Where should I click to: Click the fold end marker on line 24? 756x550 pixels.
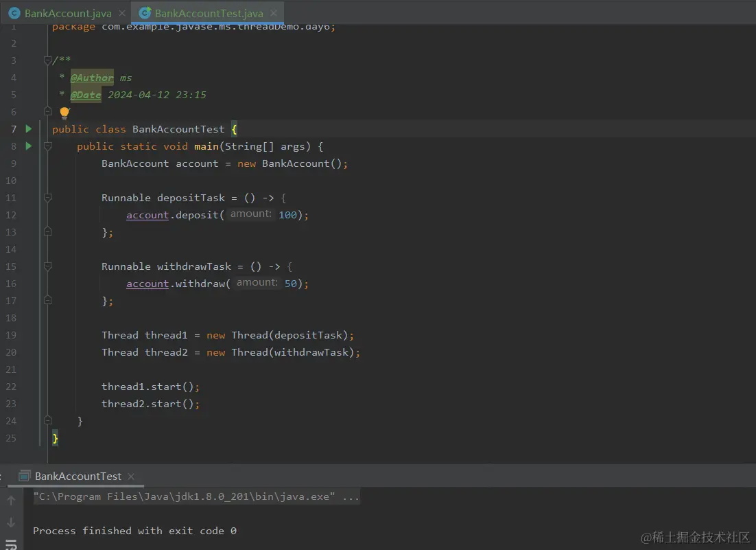(47, 420)
